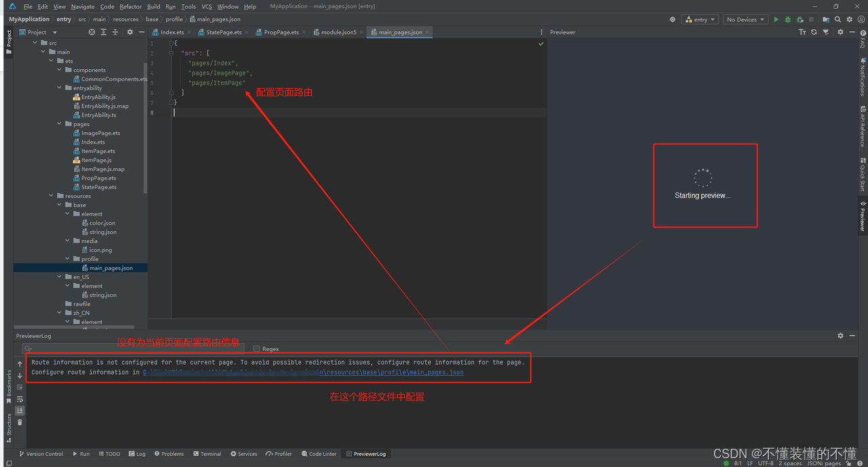Click the Stop square icon in toolbar
Image resolution: width=868 pixels, height=467 pixels.
click(811, 20)
